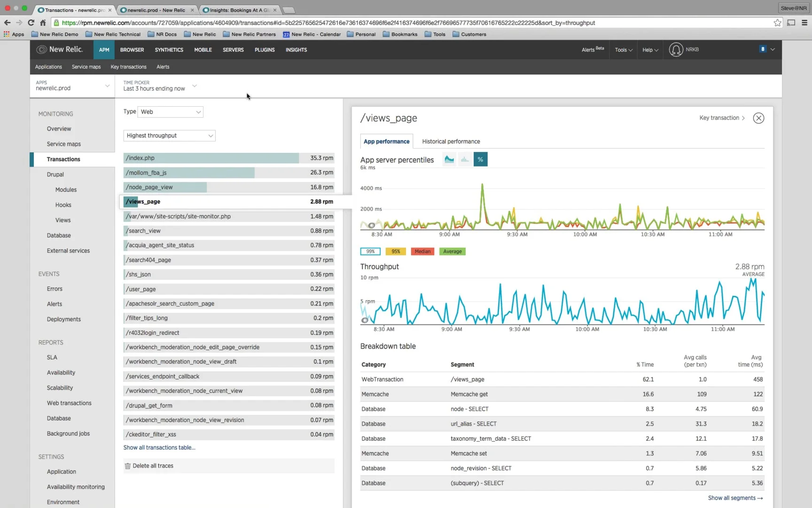Select /user_page transaction row
The height and width of the screenshot is (508, 812).
click(229, 289)
